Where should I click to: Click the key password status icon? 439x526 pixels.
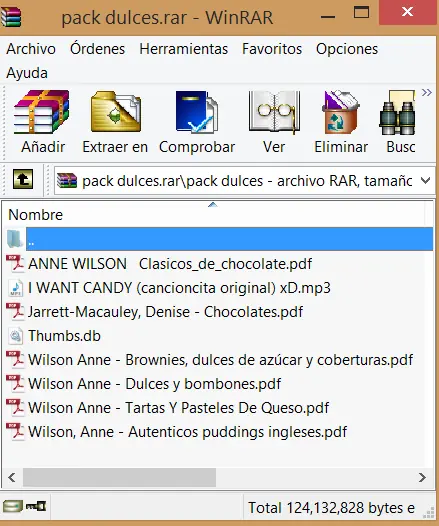tap(36, 506)
